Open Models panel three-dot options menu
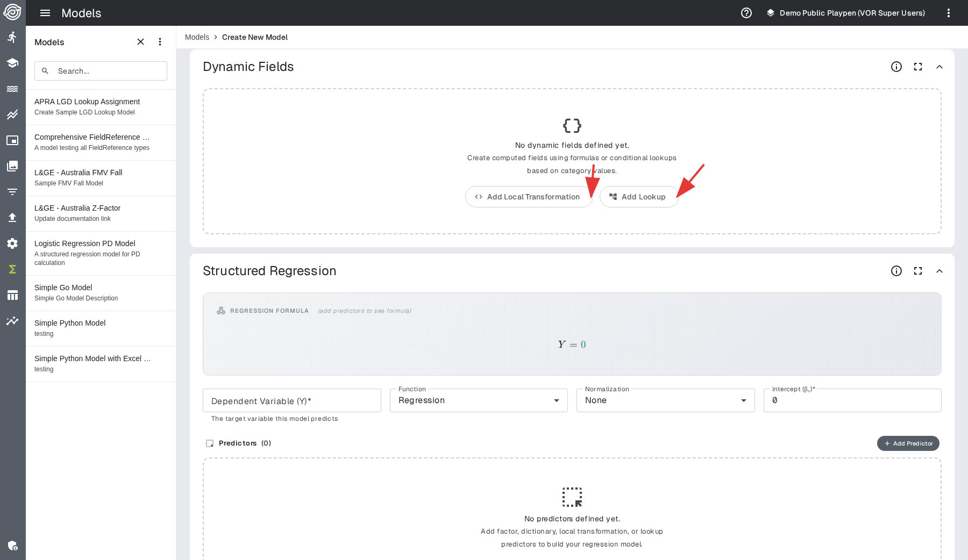 (x=160, y=42)
